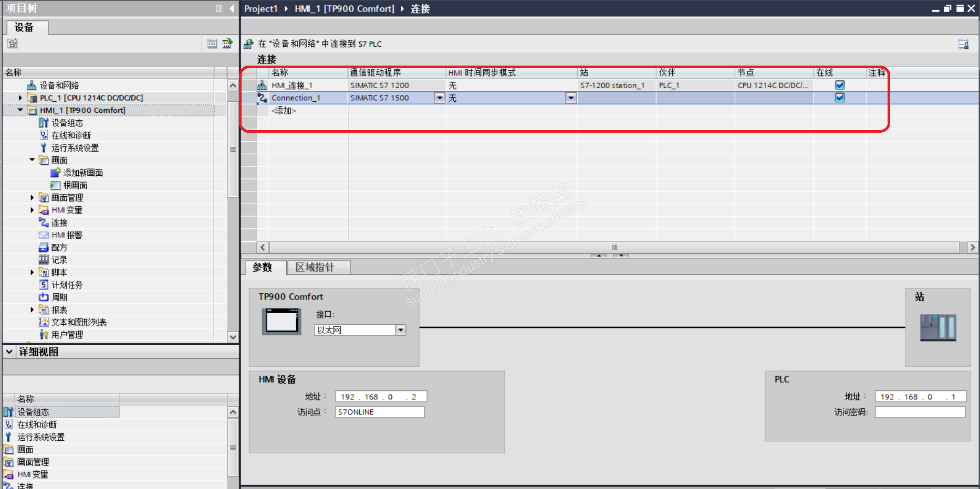Click the 计划任务 scheduler icon
The image size is (980, 489).
pos(44,285)
